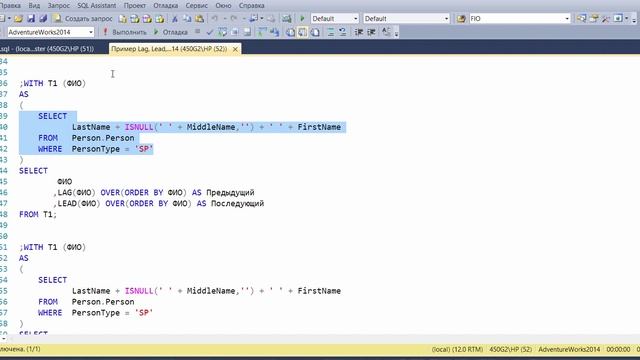Image resolution: width=640 pixels, height=360 pixels.
Task: Uncomment the selected lines
Action: pos(342,32)
